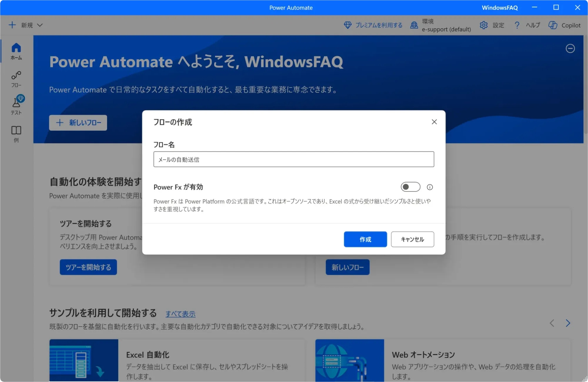Expand the 新規 dropdown chevron

tap(40, 25)
